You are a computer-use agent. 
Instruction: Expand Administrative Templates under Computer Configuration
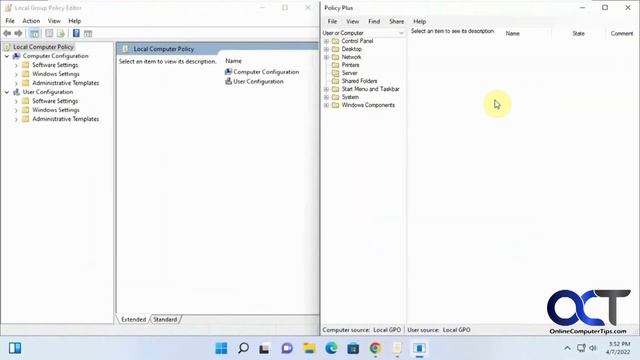[x=16, y=83]
